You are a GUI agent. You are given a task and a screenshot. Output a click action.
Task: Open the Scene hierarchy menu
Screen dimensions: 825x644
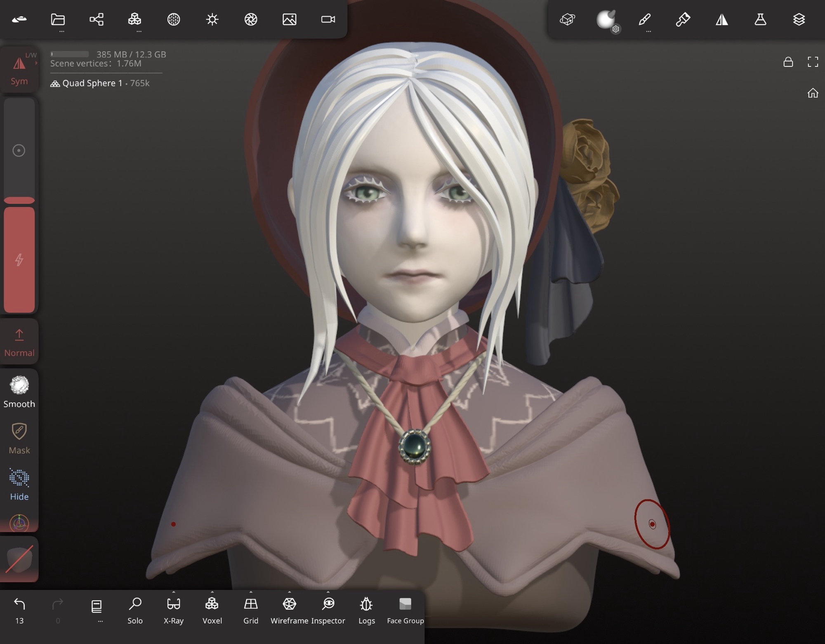pyautogui.click(x=97, y=19)
